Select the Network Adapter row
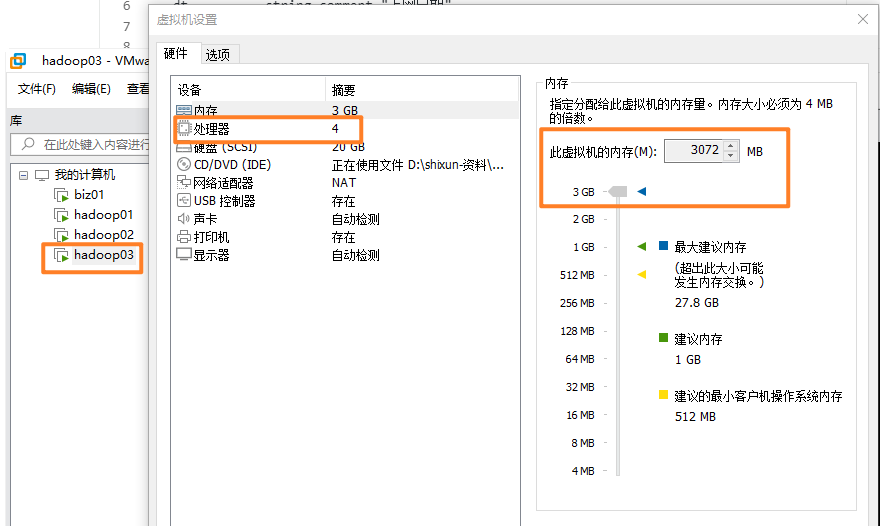This screenshot has height=526, width=880. (x=345, y=182)
